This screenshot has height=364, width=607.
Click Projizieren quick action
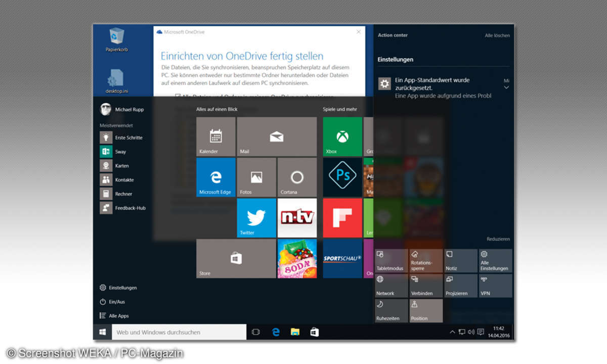461,286
